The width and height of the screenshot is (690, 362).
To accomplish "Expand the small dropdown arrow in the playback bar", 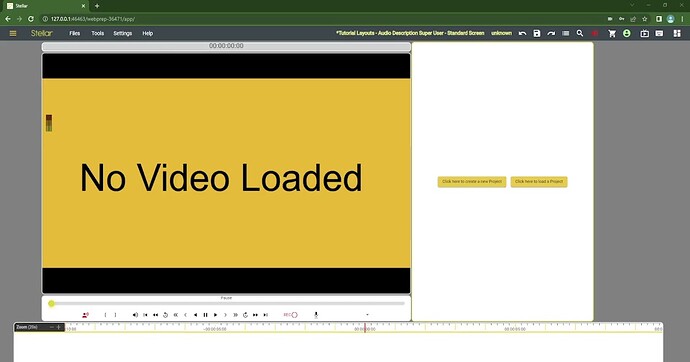I will [x=367, y=315].
